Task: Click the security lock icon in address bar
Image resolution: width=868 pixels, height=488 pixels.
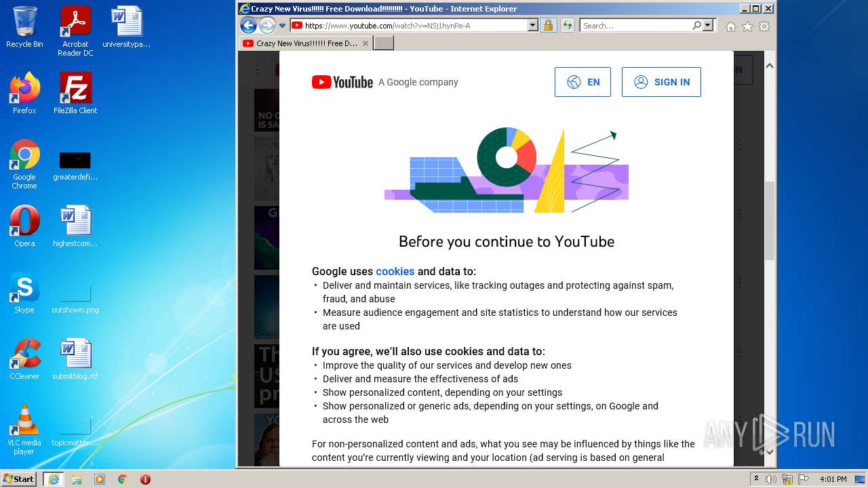Action: (x=548, y=26)
